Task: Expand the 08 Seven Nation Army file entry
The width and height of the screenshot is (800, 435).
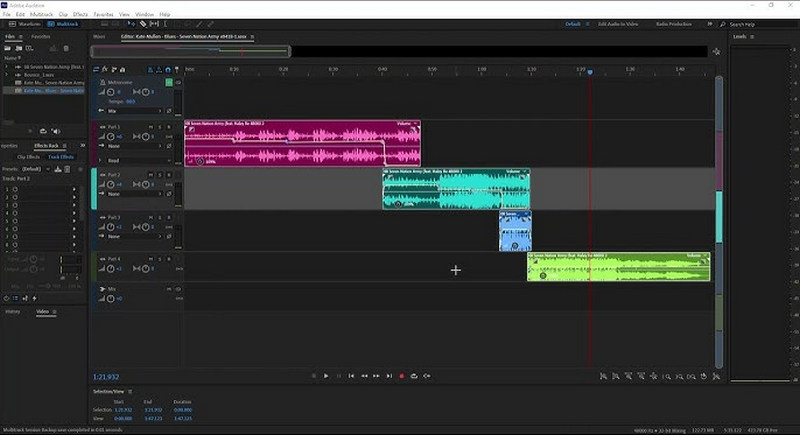Action: (6, 67)
